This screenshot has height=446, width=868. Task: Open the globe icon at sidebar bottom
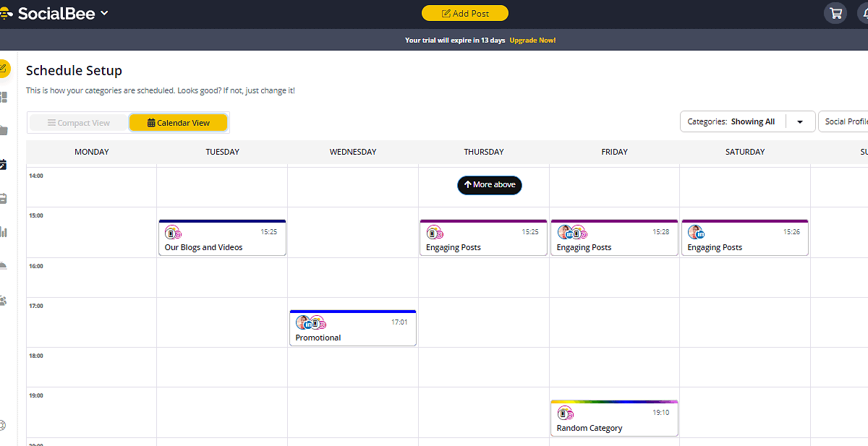click(x=4, y=425)
